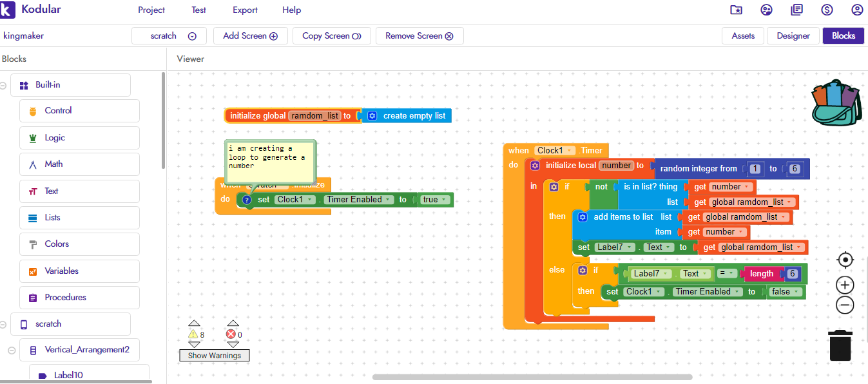Open the true value dropdown on Timer Enabled
The image size is (868, 384).
(x=445, y=200)
